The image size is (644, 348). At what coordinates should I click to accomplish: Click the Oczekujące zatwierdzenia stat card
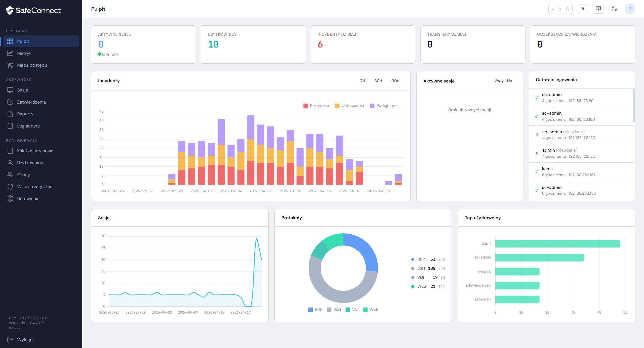(x=582, y=45)
